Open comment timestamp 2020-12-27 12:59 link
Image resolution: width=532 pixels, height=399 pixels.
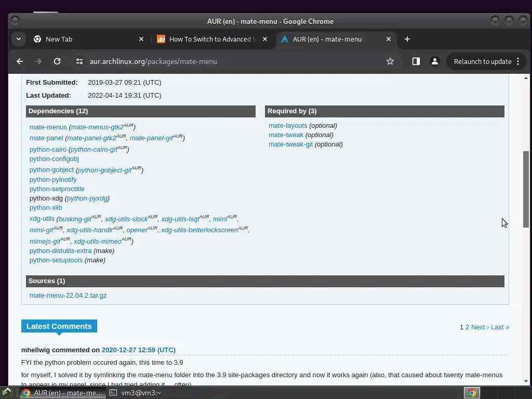138,350
